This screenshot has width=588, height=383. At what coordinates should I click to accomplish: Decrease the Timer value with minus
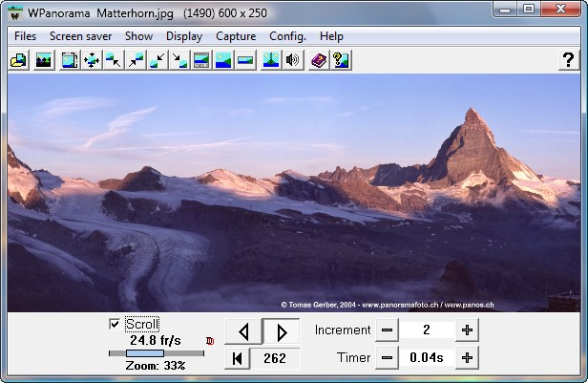point(387,358)
